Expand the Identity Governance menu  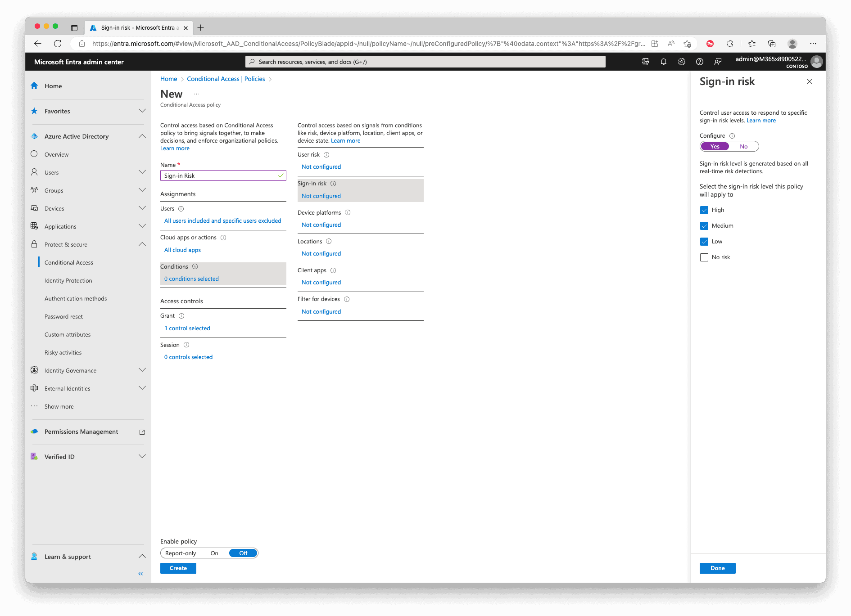pyautogui.click(x=142, y=370)
